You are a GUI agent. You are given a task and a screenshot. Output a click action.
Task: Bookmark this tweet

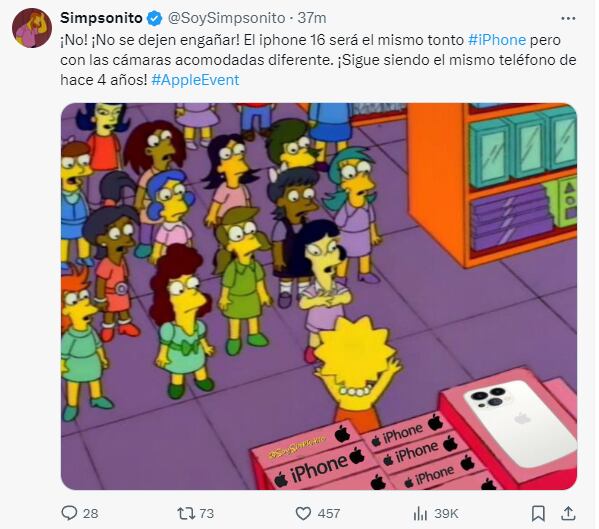(x=538, y=513)
